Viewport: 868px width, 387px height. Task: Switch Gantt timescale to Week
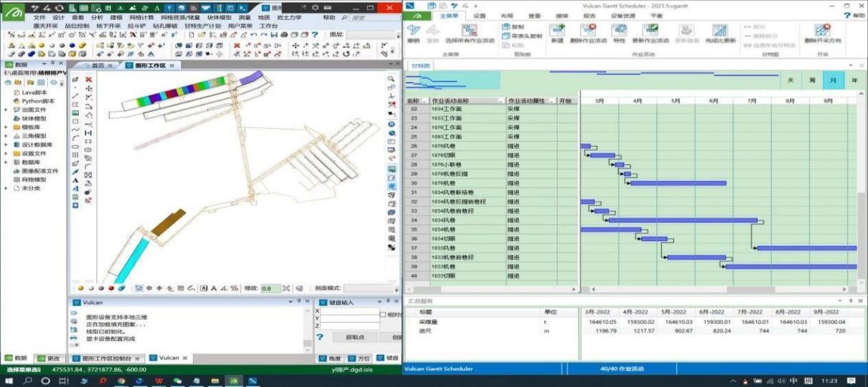(811, 80)
